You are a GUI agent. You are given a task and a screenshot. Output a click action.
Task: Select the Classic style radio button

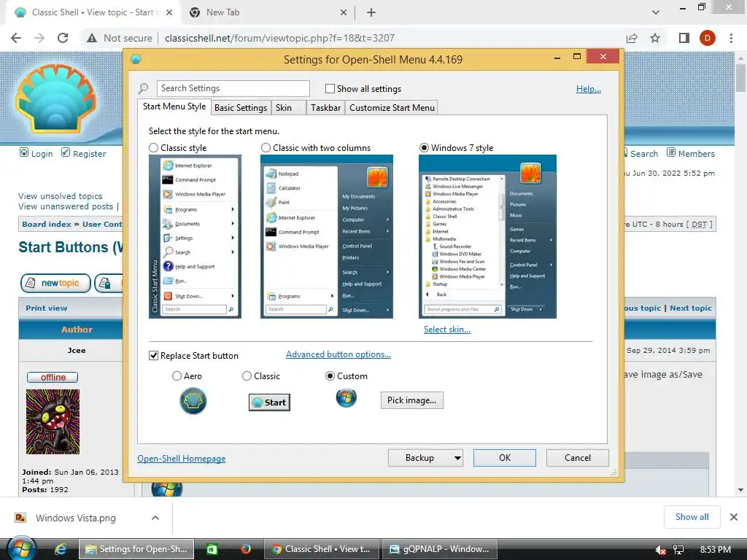pos(153,148)
